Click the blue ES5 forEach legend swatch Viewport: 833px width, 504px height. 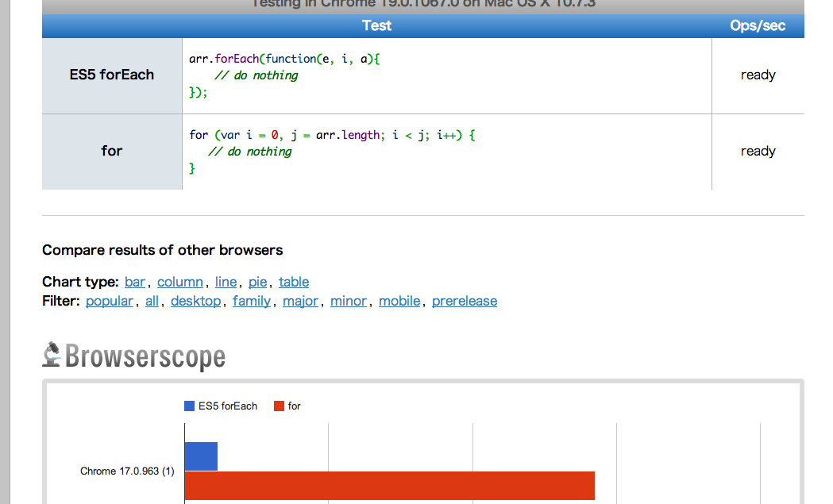coord(189,406)
